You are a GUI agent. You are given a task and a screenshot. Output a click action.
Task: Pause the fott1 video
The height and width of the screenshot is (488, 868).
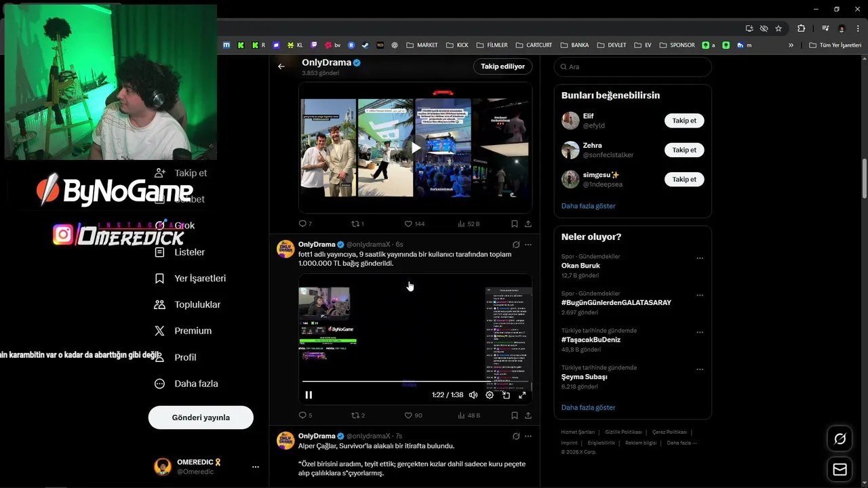309,395
